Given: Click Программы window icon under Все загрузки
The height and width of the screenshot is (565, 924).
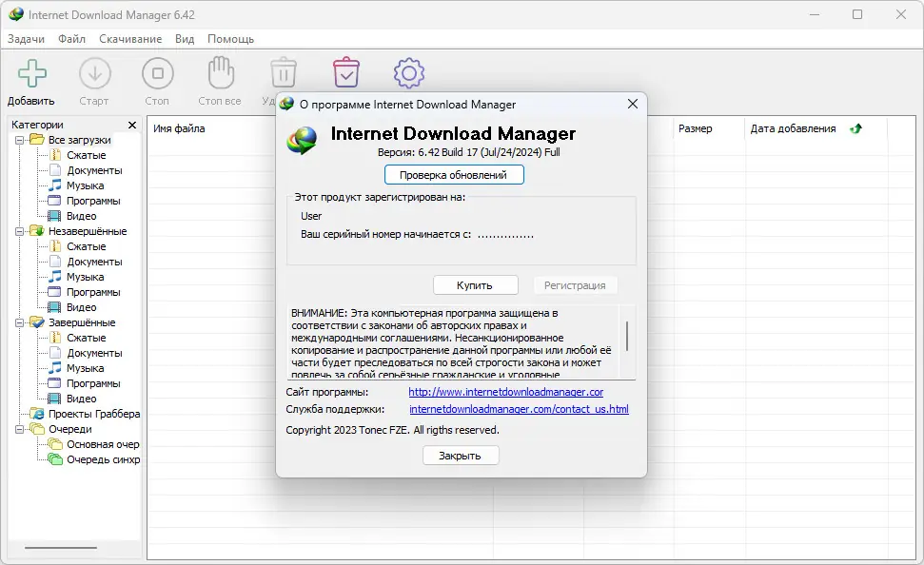Looking at the screenshot, I should [x=54, y=201].
